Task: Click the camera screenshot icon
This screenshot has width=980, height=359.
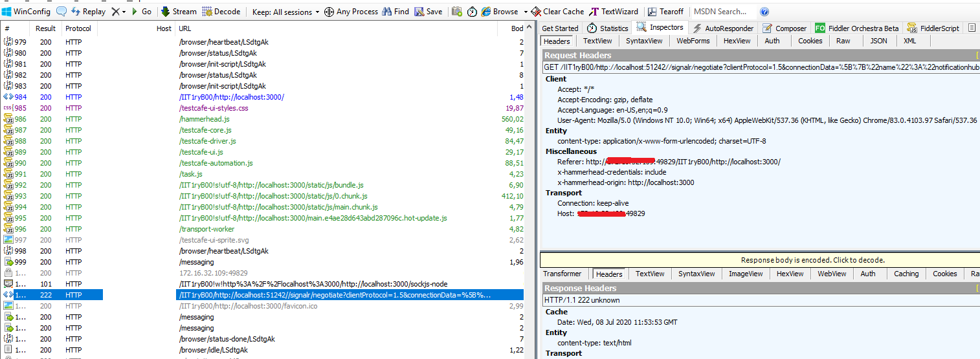Action: (x=457, y=12)
